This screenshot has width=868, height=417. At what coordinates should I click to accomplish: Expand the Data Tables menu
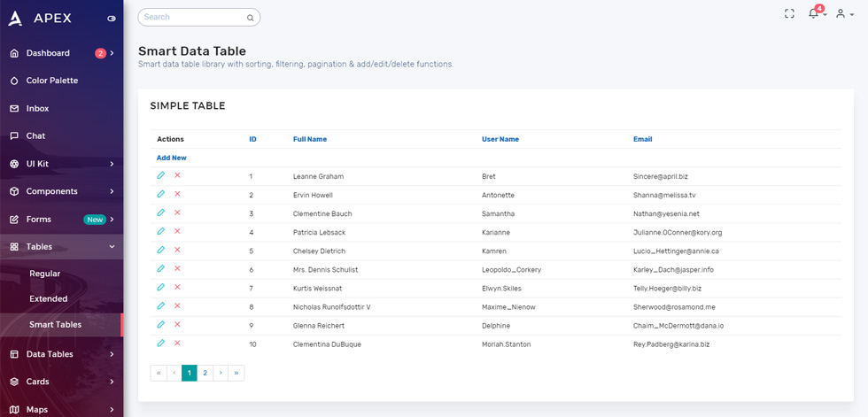coord(62,354)
